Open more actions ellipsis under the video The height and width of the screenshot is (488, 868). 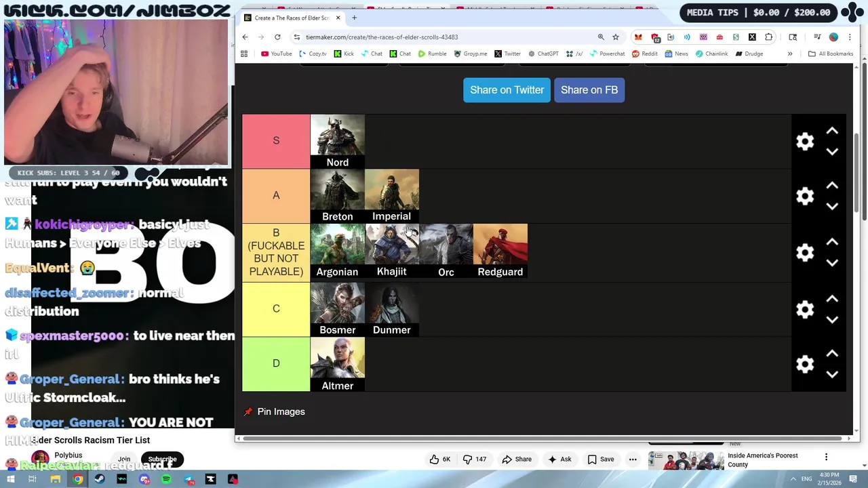(633, 460)
